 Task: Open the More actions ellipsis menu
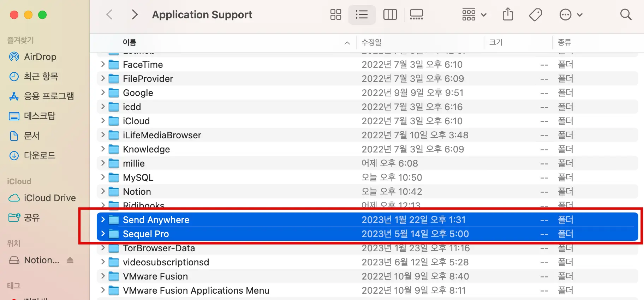coord(571,15)
